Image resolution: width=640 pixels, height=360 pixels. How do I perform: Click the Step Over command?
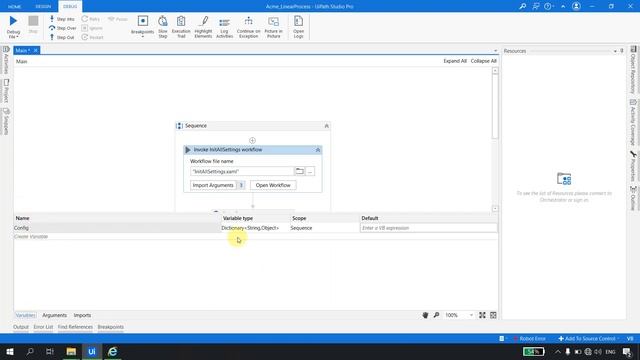(x=62, y=28)
